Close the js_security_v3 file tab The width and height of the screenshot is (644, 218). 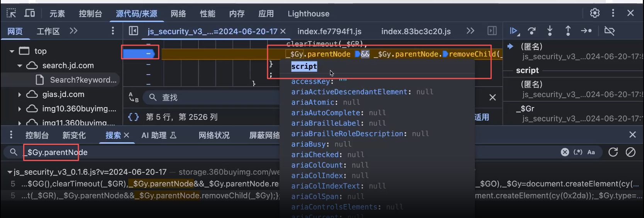[x=283, y=31]
